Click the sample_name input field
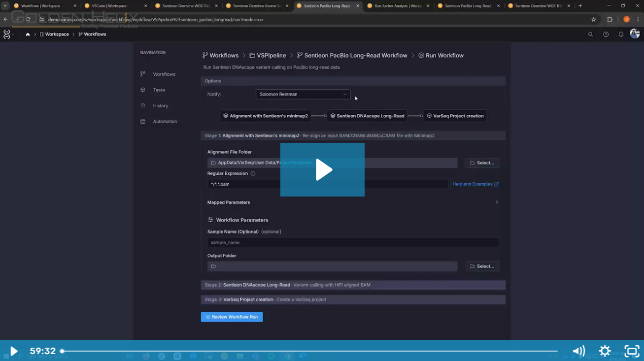This screenshot has width=644, height=361. tap(353, 242)
